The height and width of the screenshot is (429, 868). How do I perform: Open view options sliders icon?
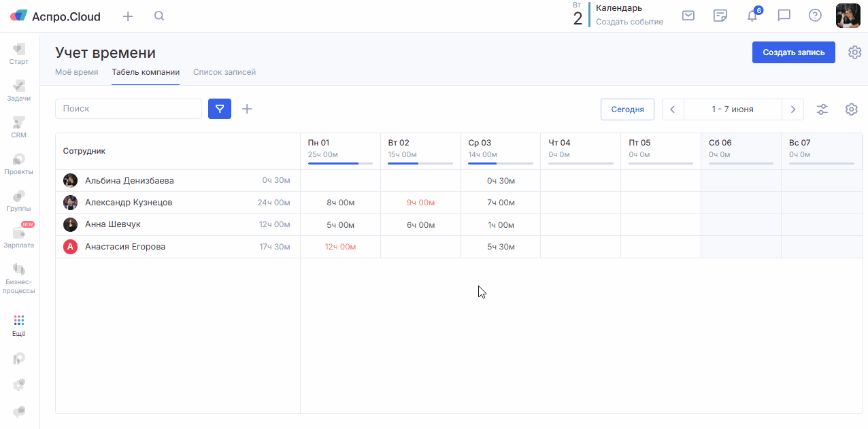(x=822, y=109)
